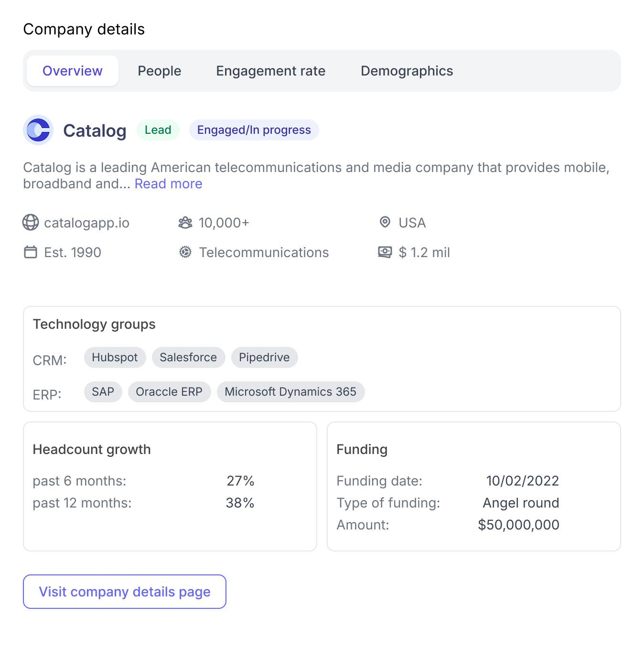
Task: Click the SAP ERP tag
Action: pyautogui.click(x=103, y=392)
